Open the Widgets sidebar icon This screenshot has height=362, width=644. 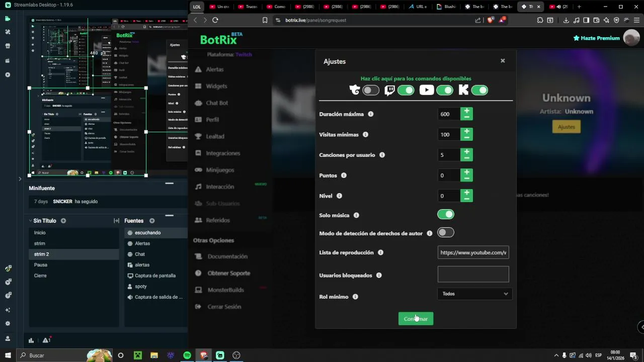pyautogui.click(x=198, y=86)
